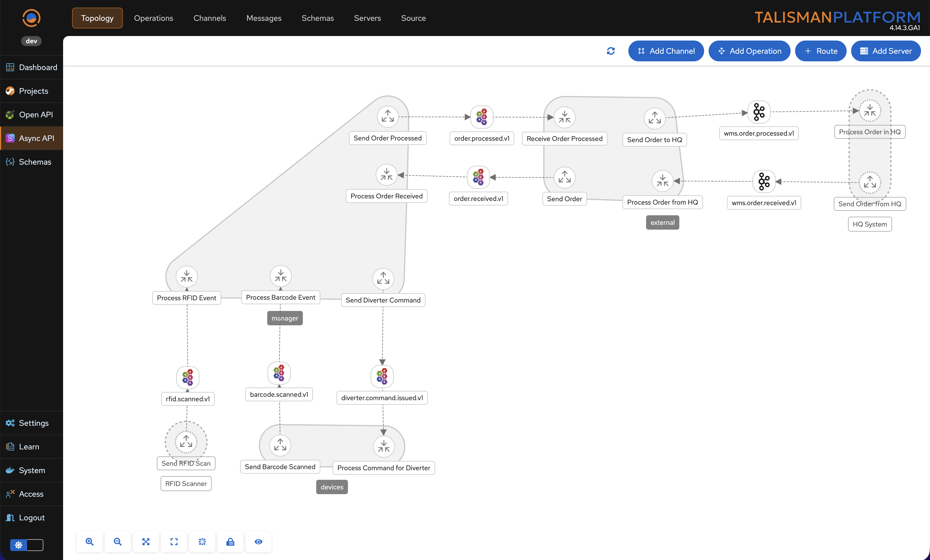Click the Send Diverter Command operation icon
This screenshot has height=560, width=930.
(383, 278)
